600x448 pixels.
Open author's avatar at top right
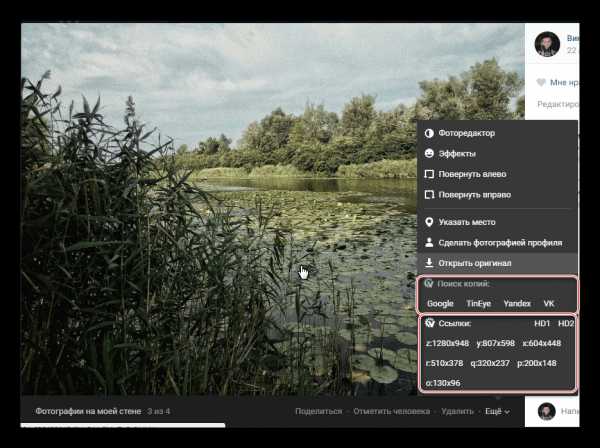pos(547,44)
